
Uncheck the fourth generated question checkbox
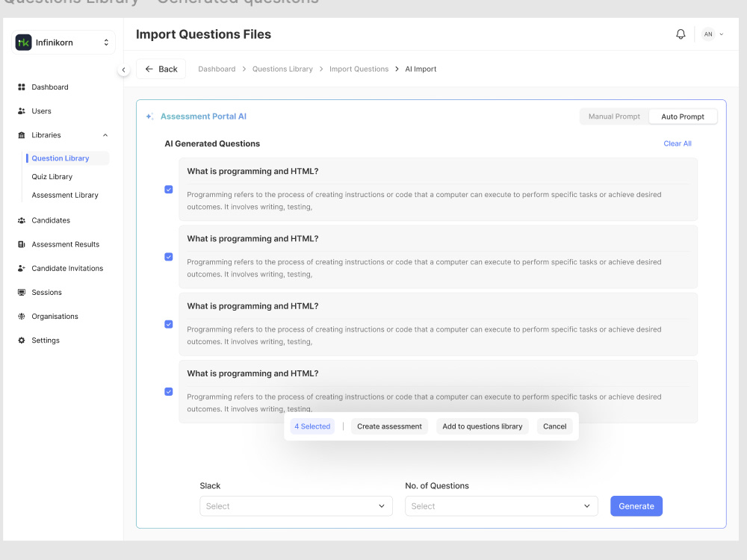(169, 392)
